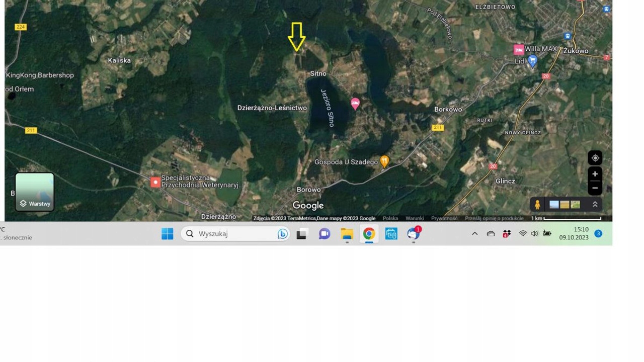Select the Nowy Glincz label
Image resolution: width=644 pixels, height=362 pixels.
523,133
